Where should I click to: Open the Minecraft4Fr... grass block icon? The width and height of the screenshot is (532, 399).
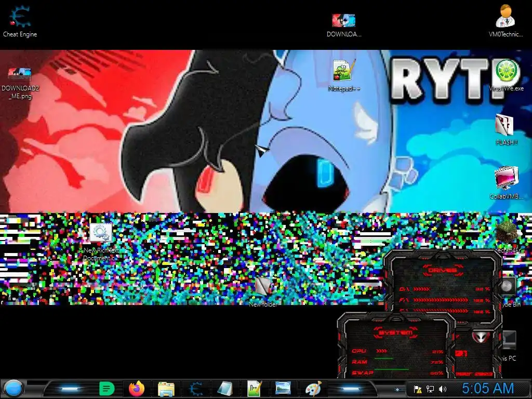click(507, 233)
